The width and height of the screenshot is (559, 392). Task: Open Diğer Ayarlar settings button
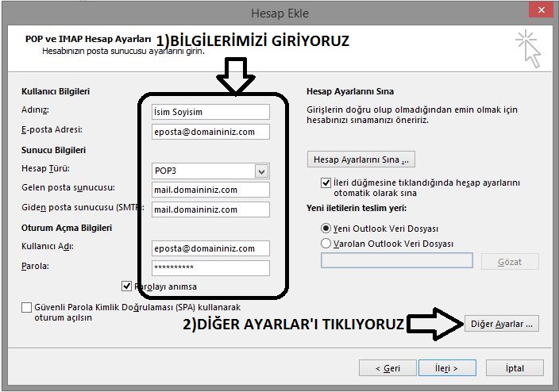click(503, 324)
